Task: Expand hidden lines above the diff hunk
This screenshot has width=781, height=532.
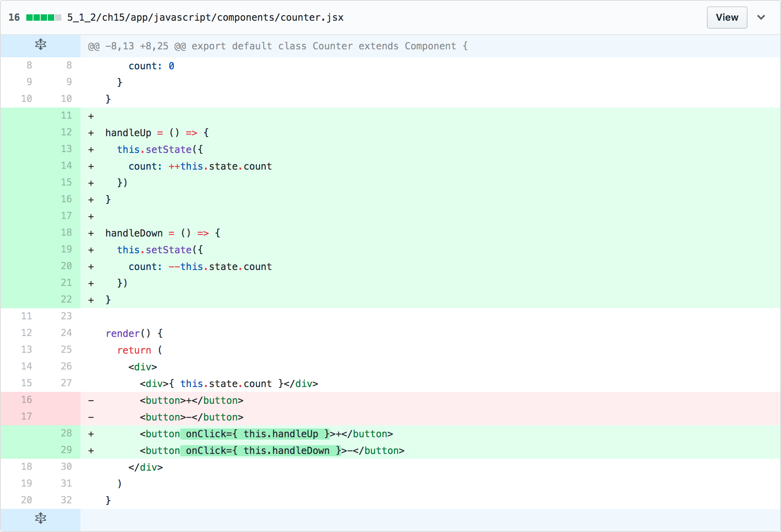Action: (40, 45)
